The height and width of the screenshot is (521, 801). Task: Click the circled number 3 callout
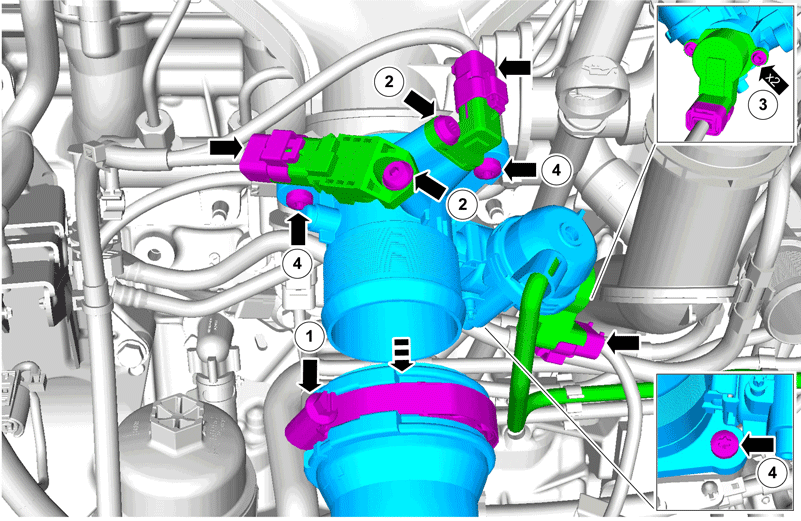(763, 104)
